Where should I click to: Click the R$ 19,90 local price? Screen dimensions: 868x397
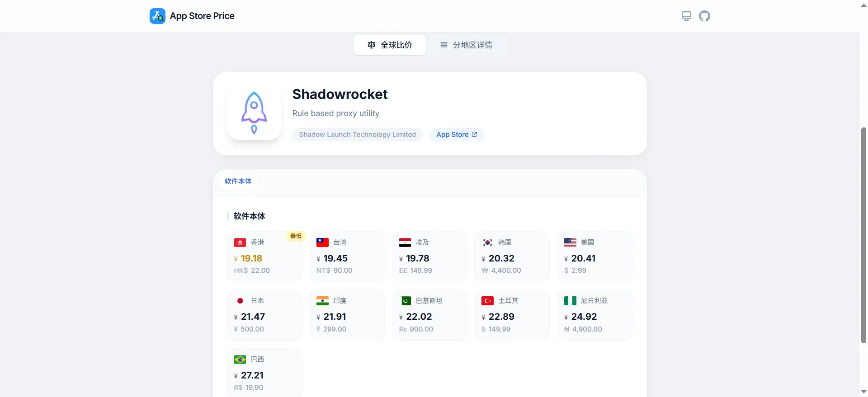(249, 388)
